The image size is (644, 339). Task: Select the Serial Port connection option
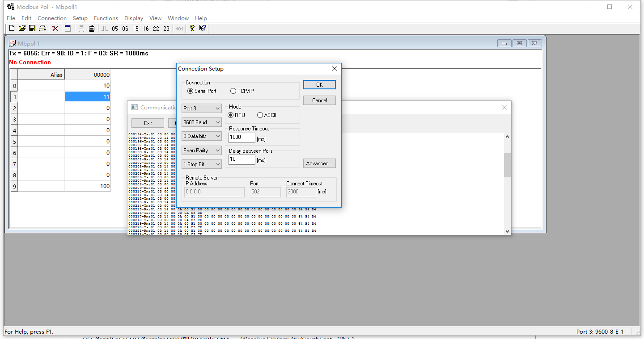tap(202, 91)
